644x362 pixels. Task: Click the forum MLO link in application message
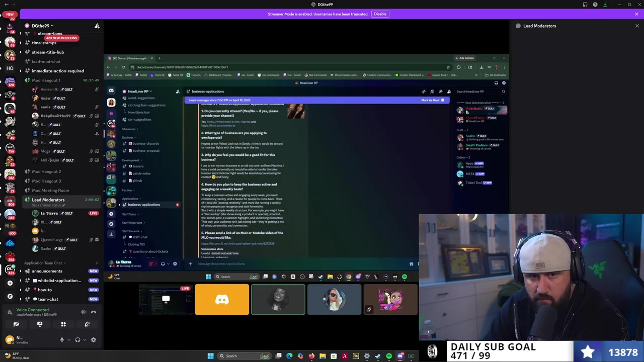point(238,244)
